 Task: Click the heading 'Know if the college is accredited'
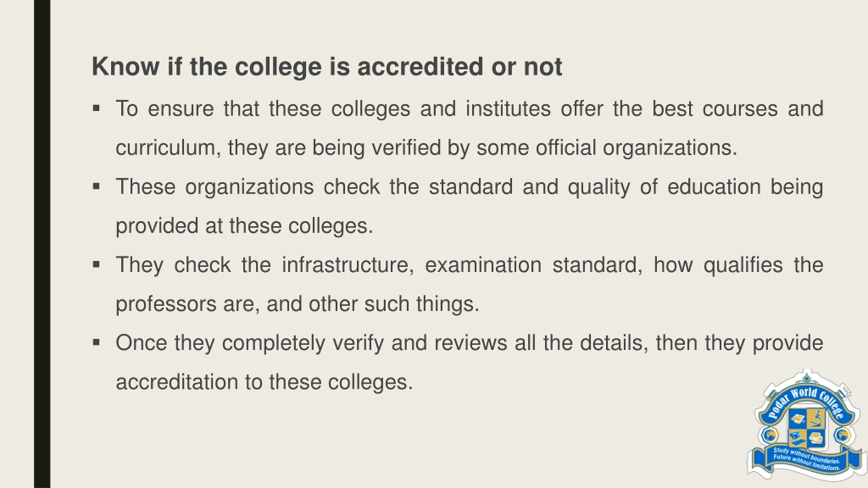(x=326, y=67)
